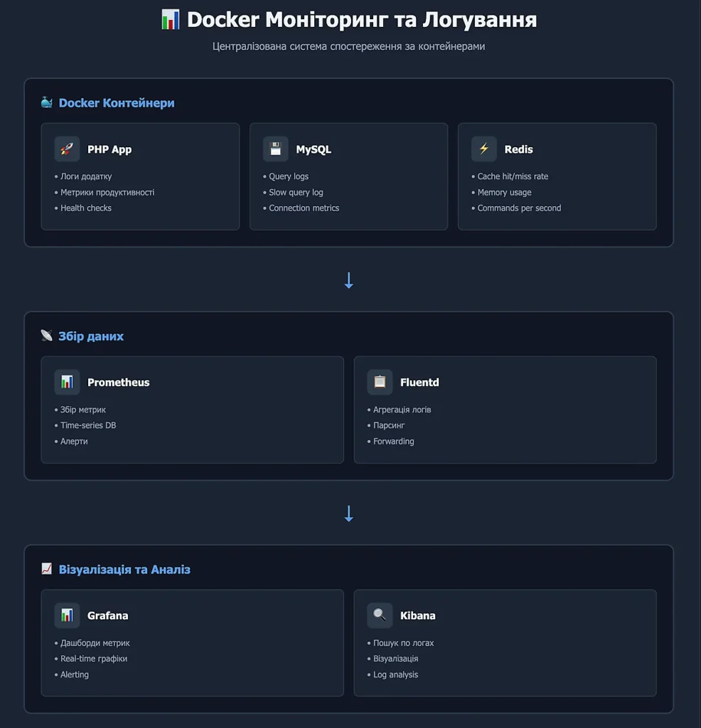Click the whale icon beside Docker Контейнери heading
This screenshot has height=728, width=701.
[46, 102]
